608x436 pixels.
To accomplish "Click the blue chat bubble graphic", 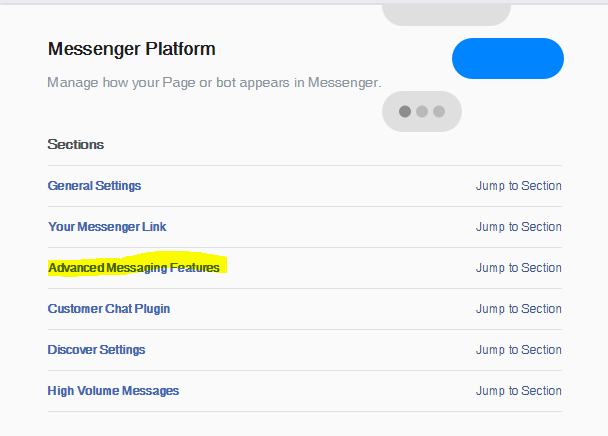I will (508, 59).
